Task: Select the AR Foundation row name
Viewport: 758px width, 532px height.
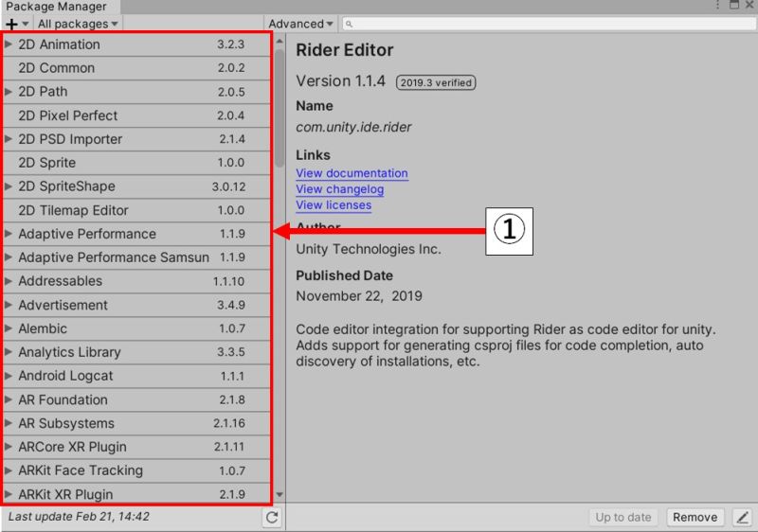Action: click(x=63, y=399)
